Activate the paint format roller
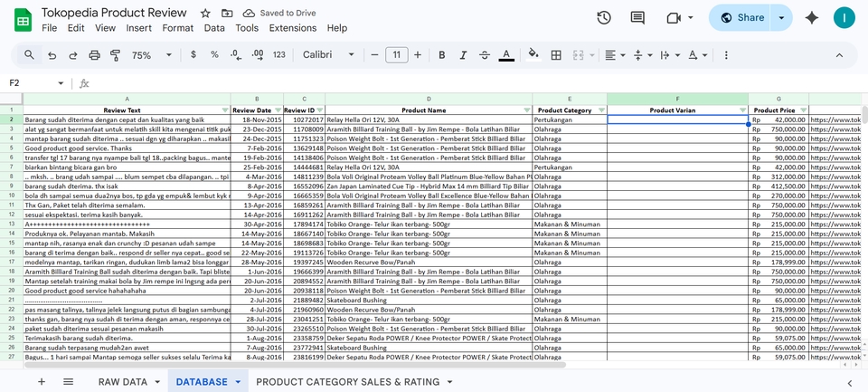 coord(115,55)
